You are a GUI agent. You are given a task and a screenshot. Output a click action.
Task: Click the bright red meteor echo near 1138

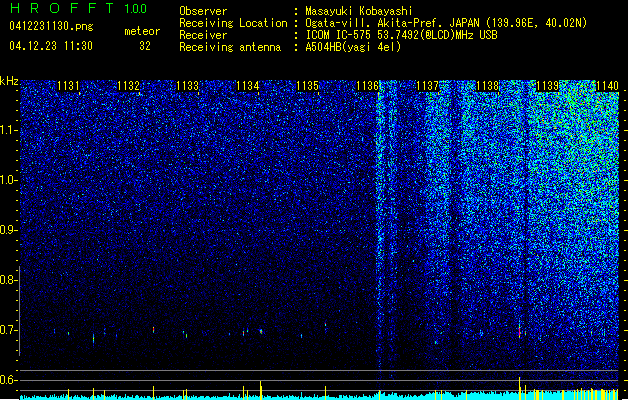519,331
